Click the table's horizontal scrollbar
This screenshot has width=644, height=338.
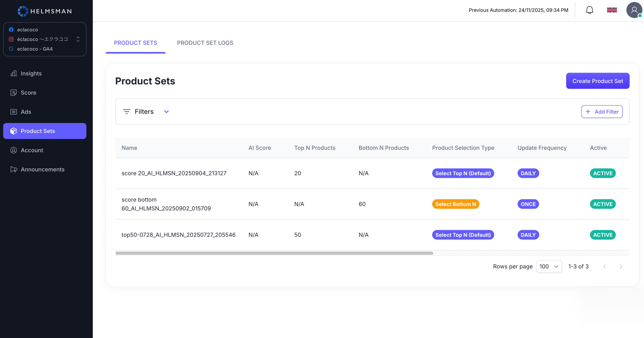[274, 253]
